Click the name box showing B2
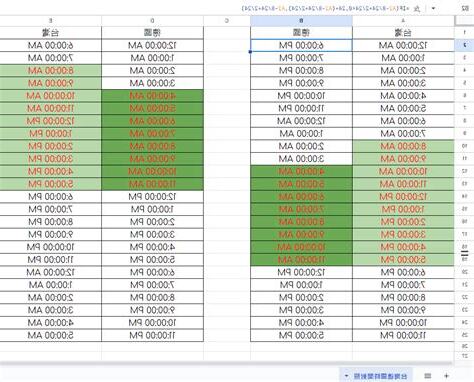The width and height of the screenshot is (474, 382). [464, 8]
